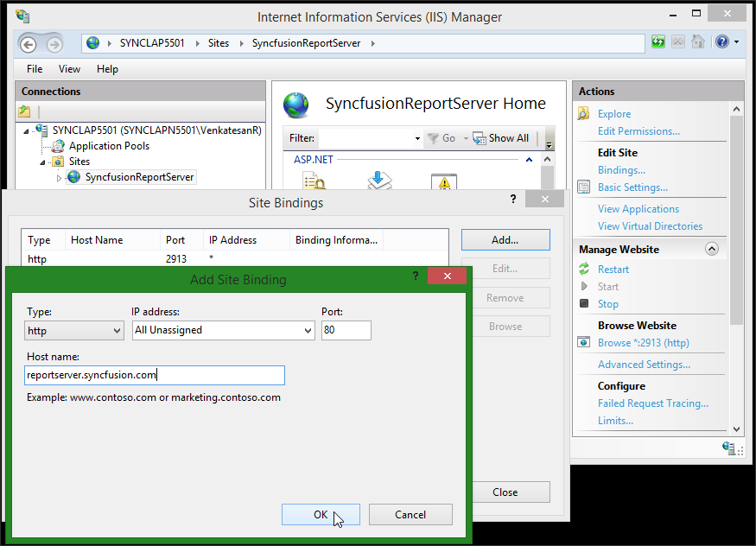This screenshot has width=756, height=546.
Task: Click the Sites folder icon in the tree
Action: [x=58, y=161]
